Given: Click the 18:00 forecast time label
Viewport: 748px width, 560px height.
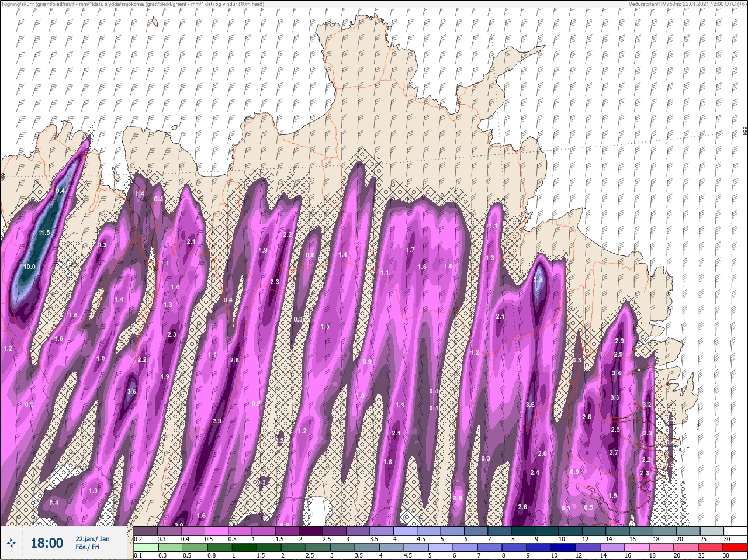Looking at the screenshot, I should tap(47, 543).
